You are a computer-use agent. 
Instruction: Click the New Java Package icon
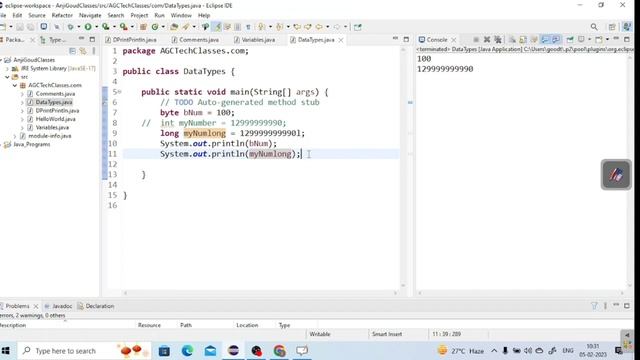(143, 27)
